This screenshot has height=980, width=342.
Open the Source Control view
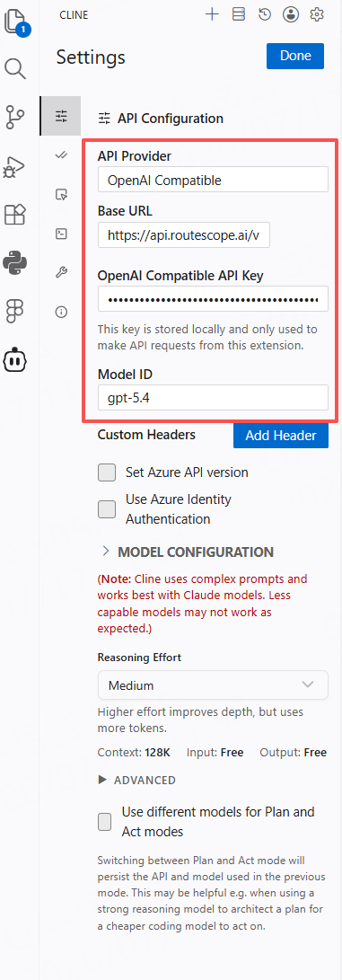click(x=15, y=118)
